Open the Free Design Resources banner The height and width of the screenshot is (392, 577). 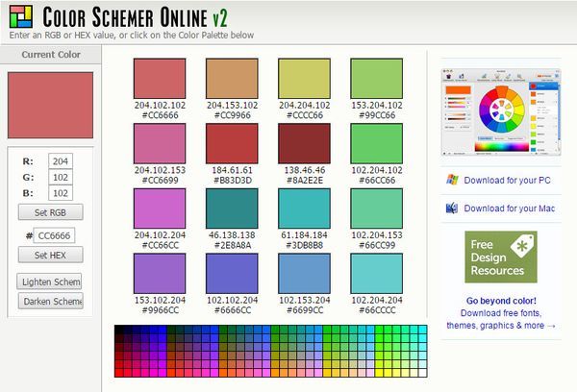tap(501, 257)
